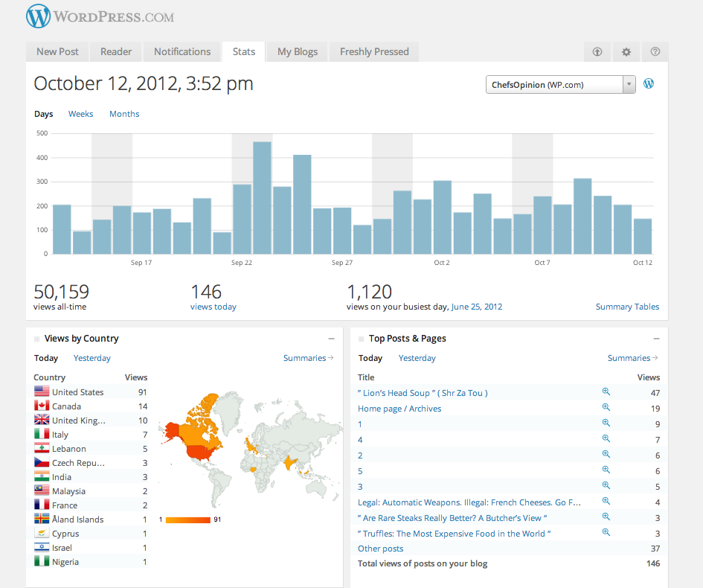Open the Freshly Pressed tab
703x588 pixels.
tap(374, 51)
